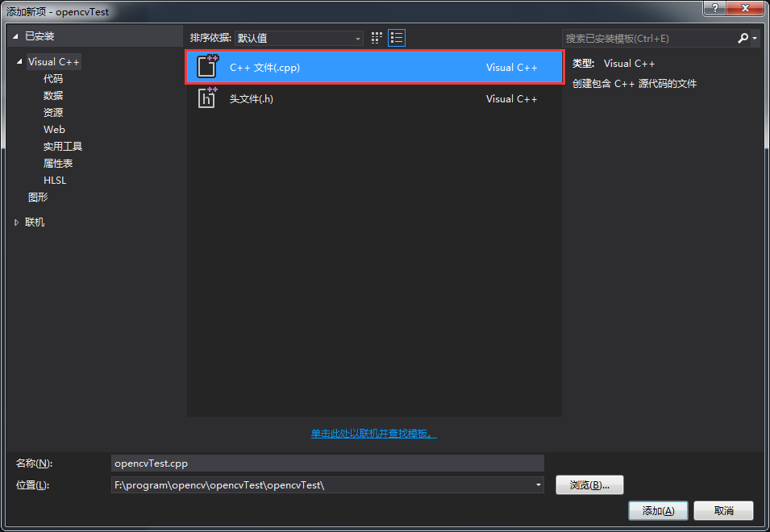The width and height of the screenshot is (770, 532).
Task: Open the search options dropdown arrow
Action: [755, 38]
